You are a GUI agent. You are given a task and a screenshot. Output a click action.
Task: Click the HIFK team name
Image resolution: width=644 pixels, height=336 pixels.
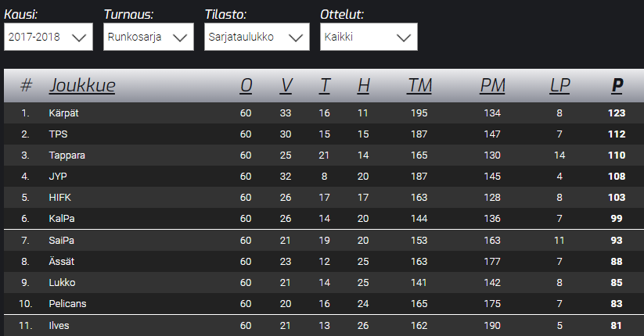pyautogui.click(x=60, y=198)
